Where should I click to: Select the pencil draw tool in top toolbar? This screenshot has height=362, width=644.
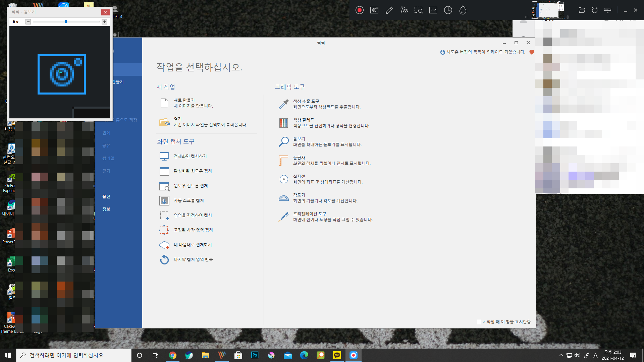coord(389,10)
